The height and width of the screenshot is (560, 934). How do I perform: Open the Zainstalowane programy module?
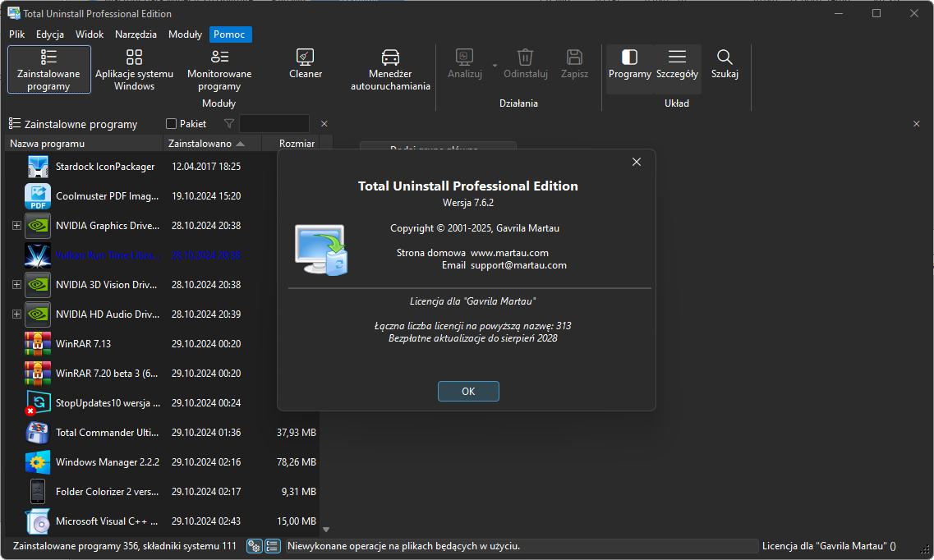point(48,70)
